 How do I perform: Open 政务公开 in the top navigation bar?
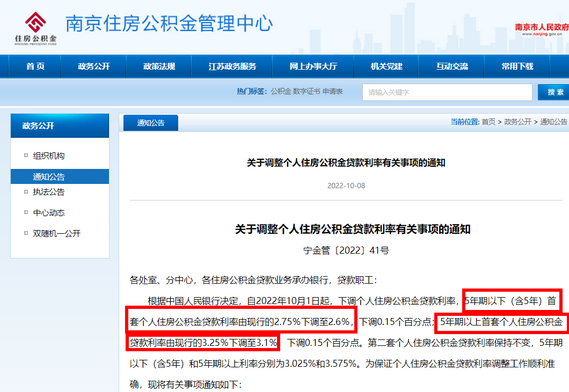(x=93, y=66)
